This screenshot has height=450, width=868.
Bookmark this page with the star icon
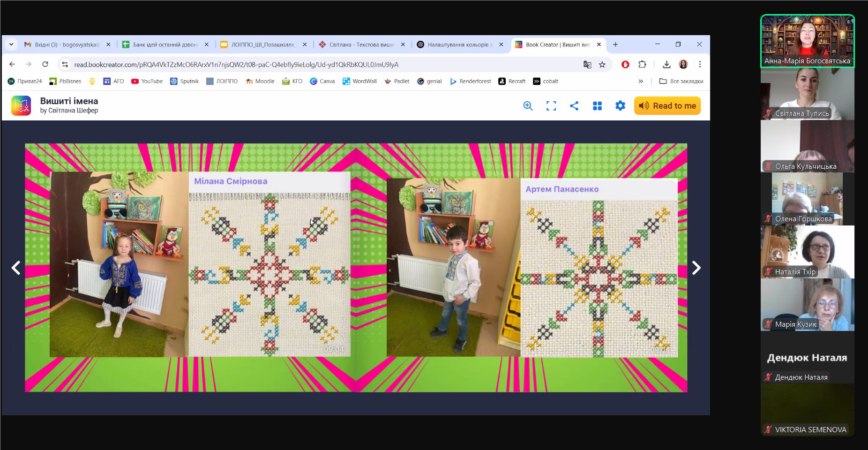(602, 65)
